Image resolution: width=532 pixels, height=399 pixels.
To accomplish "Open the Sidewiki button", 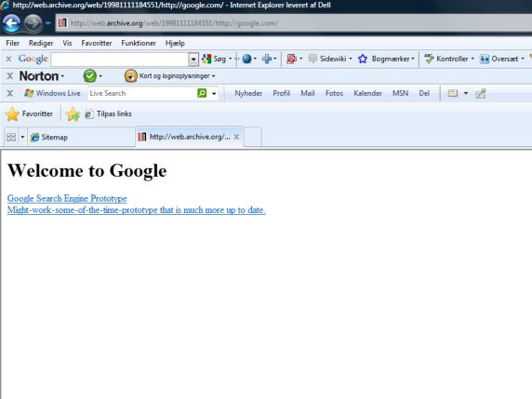I will 327,59.
